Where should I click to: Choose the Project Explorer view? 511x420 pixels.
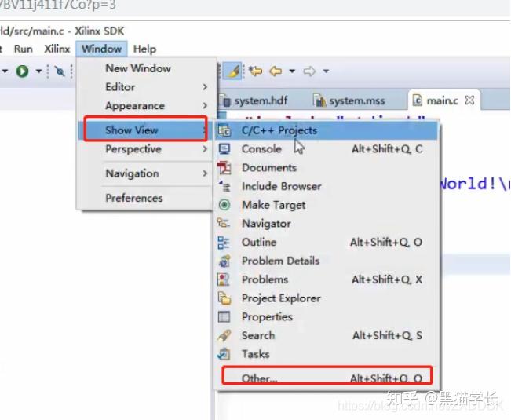(327, 298)
